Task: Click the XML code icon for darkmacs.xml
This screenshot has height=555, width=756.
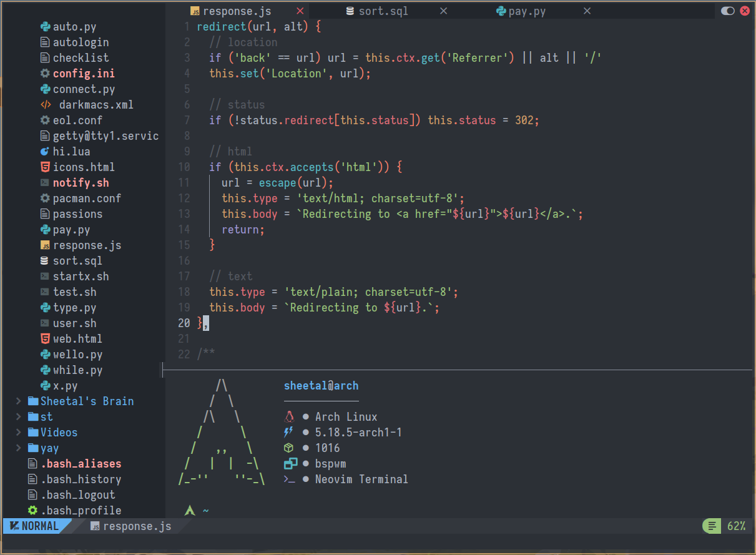Action: point(46,105)
